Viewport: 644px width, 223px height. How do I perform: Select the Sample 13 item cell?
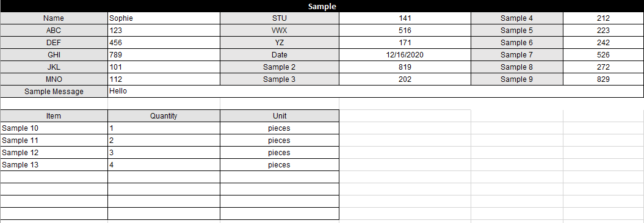click(x=54, y=165)
